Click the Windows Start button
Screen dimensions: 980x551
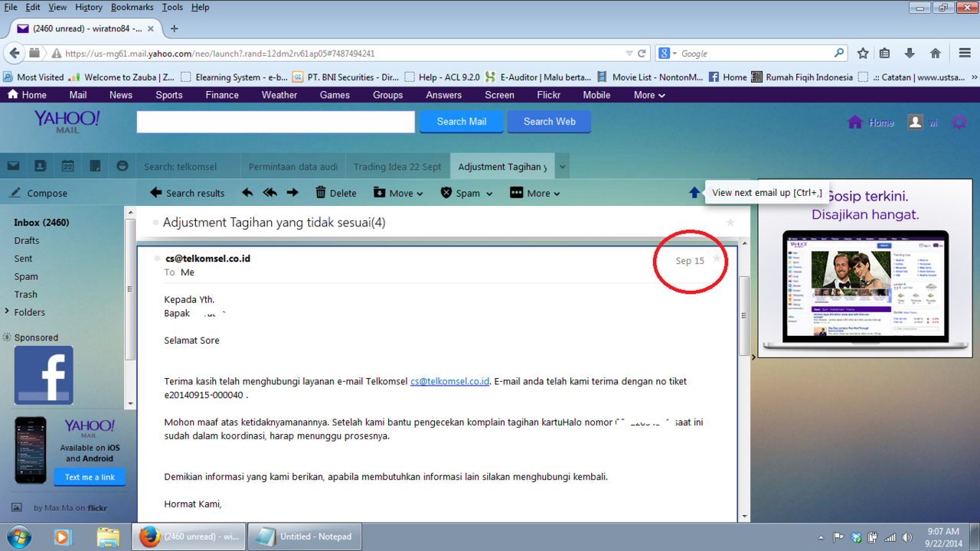(x=18, y=536)
